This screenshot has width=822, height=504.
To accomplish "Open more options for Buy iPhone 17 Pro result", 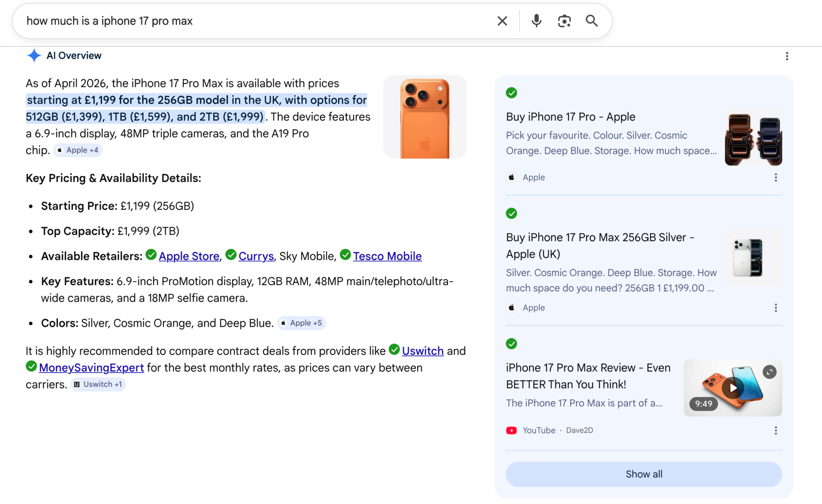I will pos(776,178).
